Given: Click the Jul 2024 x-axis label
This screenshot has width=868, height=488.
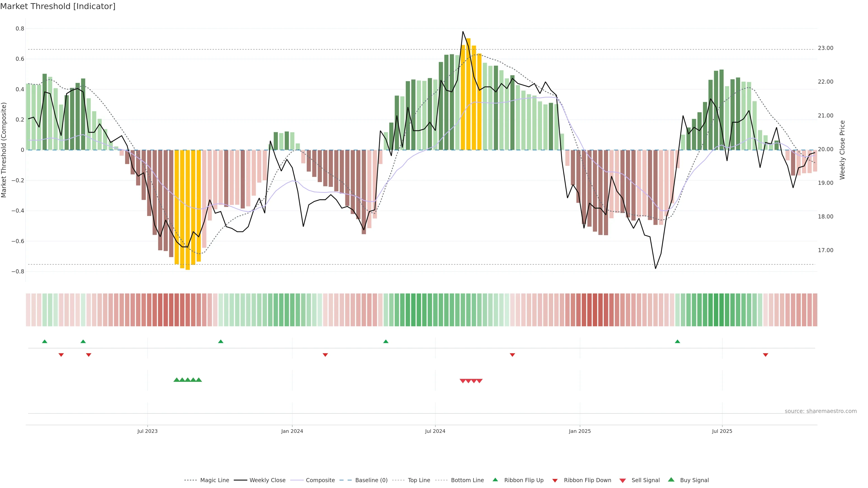Looking at the screenshot, I should click(x=435, y=431).
